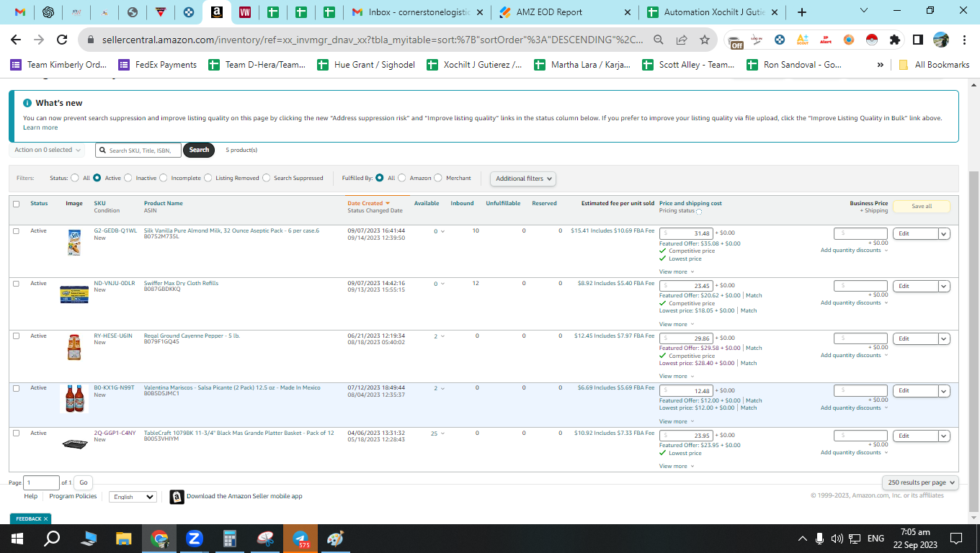The image size is (980, 553).
Task: Open the A+ Scout extension icon
Action: point(803,40)
